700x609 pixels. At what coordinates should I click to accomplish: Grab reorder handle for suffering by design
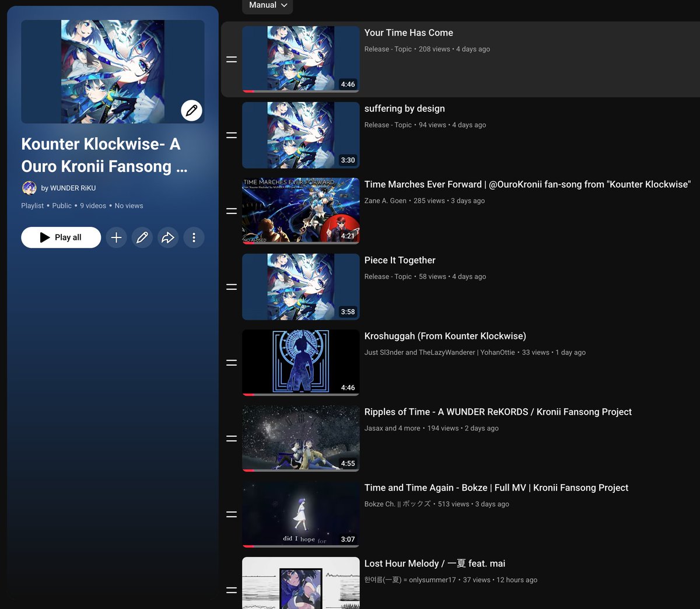point(232,135)
